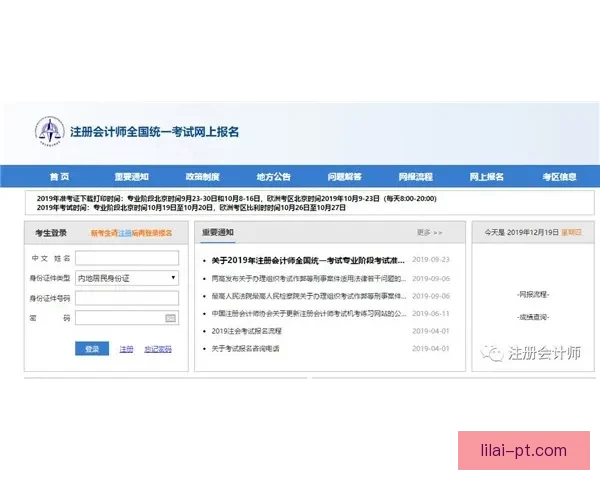600x480 pixels.
Task: Click the CPA exam site logo emblem
Action: point(49,131)
